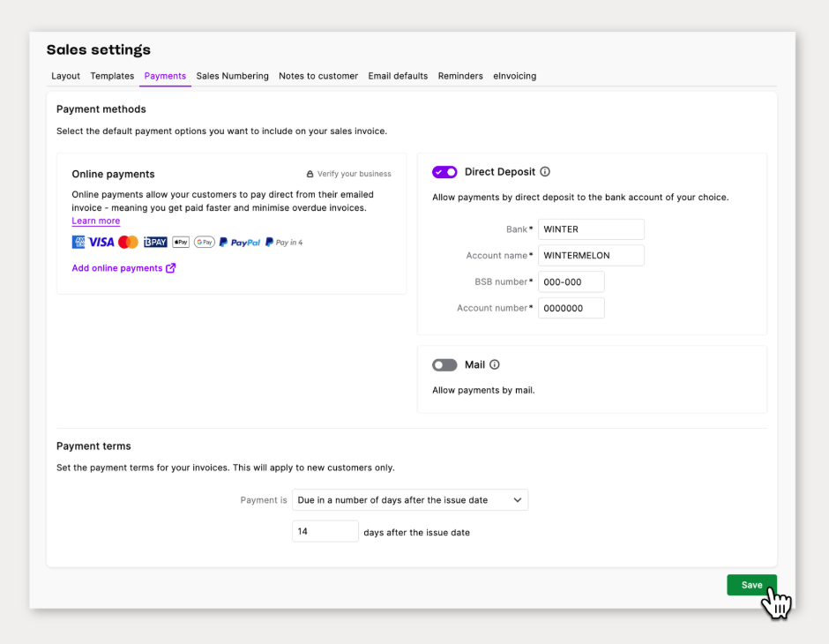This screenshot has height=644, width=829.
Task: Disable the Direct Deposit toggle
Action: tap(444, 172)
